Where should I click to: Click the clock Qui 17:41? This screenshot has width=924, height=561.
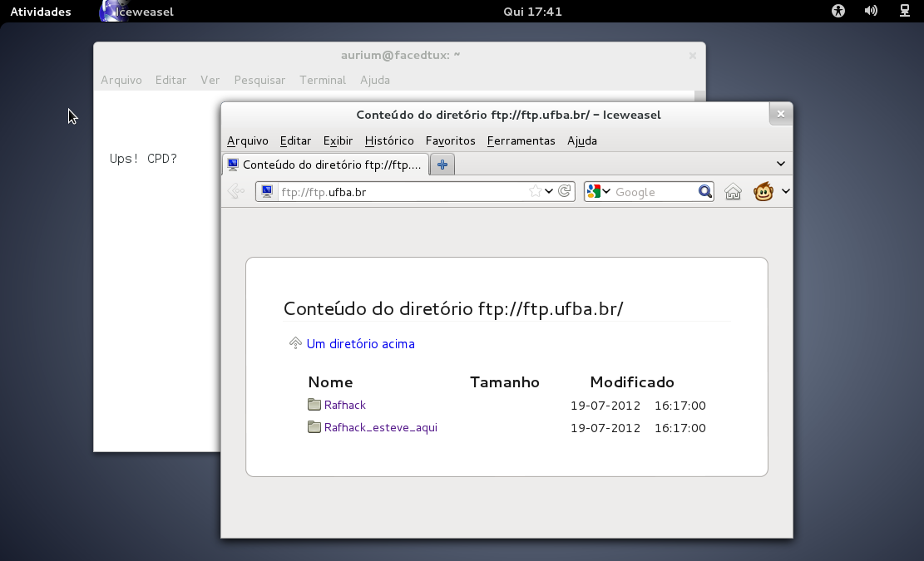point(532,11)
